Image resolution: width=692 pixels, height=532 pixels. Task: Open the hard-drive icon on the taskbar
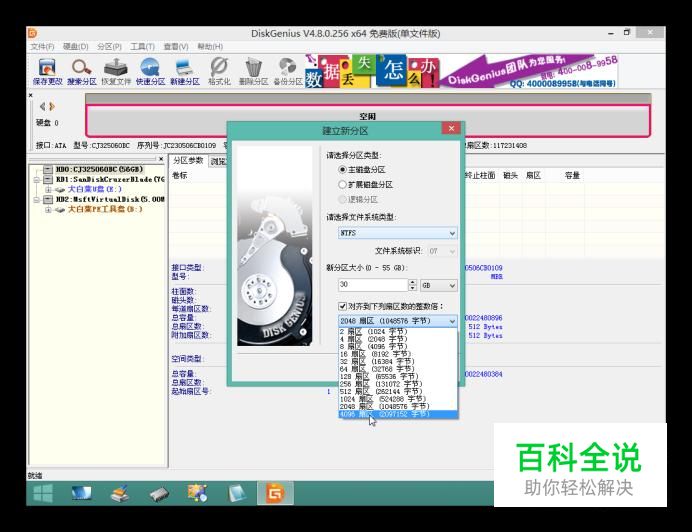[158, 494]
